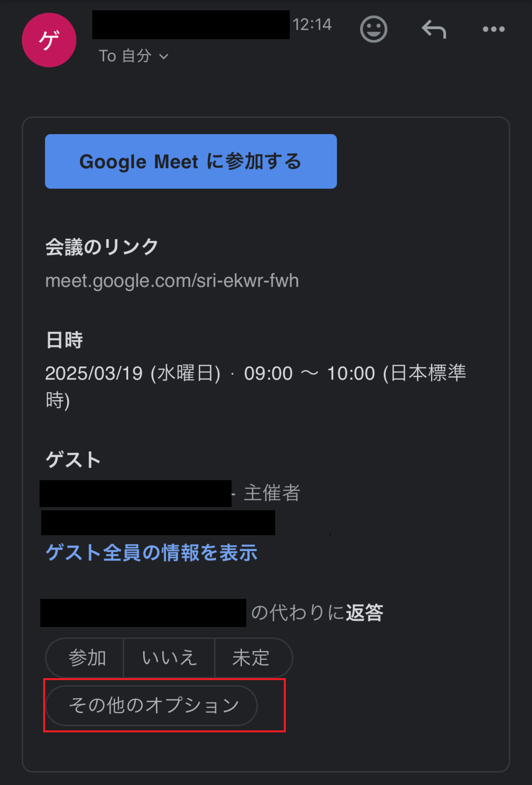The image size is (532, 785).
Task: Click the 会議のリンク heading
Action: [x=102, y=247]
